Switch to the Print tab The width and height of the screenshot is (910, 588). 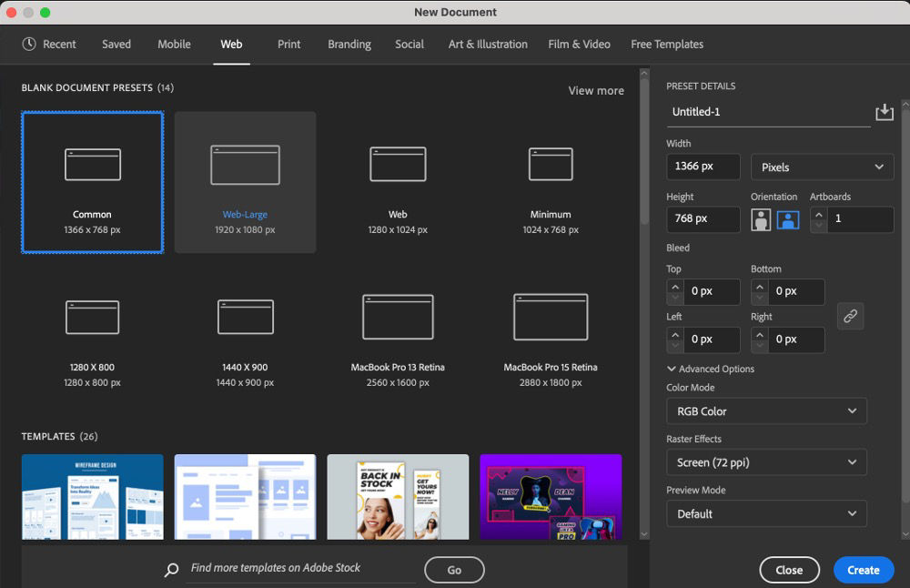(288, 44)
